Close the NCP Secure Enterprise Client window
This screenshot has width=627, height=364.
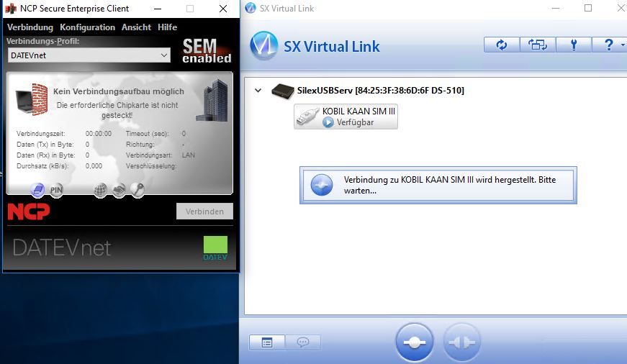[223, 9]
